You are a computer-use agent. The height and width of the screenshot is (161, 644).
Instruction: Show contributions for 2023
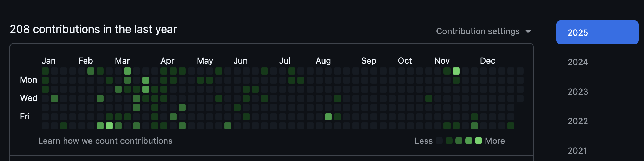578,92
